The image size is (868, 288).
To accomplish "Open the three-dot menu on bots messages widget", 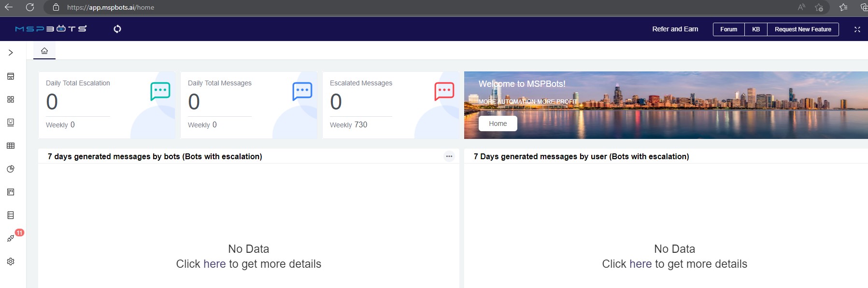I will [449, 156].
